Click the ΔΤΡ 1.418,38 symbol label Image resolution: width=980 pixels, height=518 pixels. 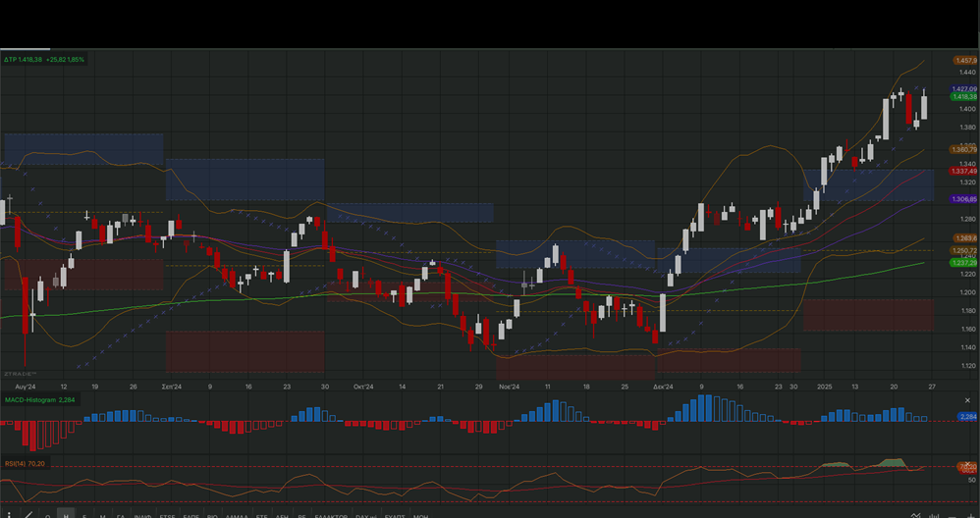pos(44,59)
